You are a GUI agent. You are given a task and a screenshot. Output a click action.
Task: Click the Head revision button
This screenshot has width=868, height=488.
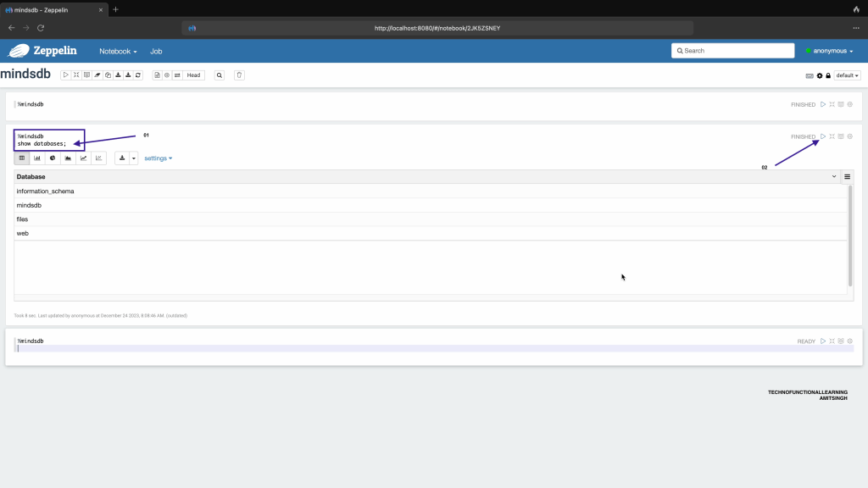pyautogui.click(x=193, y=75)
